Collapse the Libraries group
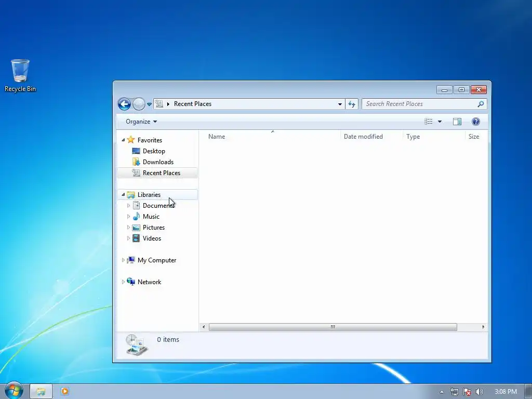Image resolution: width=532 pixels, height=399 pixels. click(x=123, y=194)
